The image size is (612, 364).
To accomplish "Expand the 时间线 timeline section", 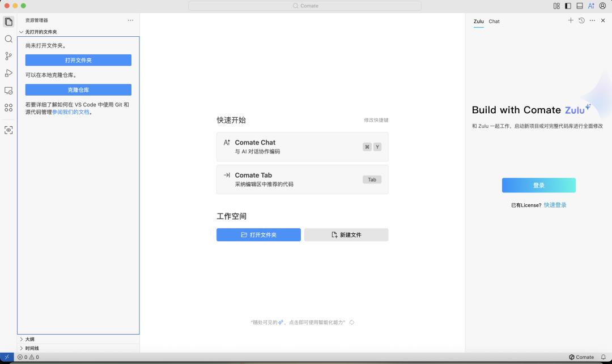I will pyautogui.click(x=78, y=348).
